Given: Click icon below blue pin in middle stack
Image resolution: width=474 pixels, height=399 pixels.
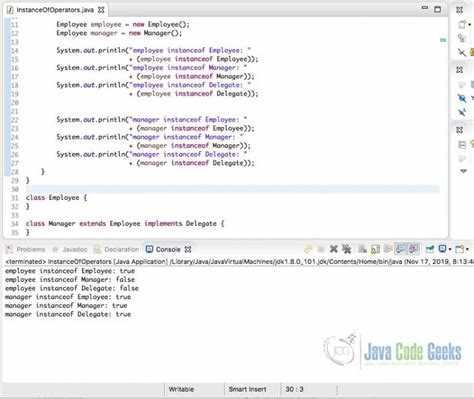Looking at the screenshot, I should tap(462, 112).
